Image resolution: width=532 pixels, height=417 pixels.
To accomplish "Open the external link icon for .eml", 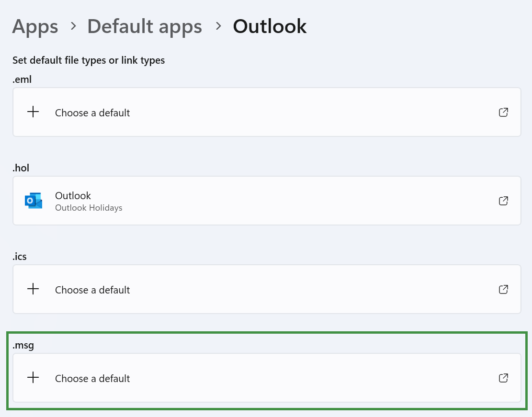I will 503,113.
